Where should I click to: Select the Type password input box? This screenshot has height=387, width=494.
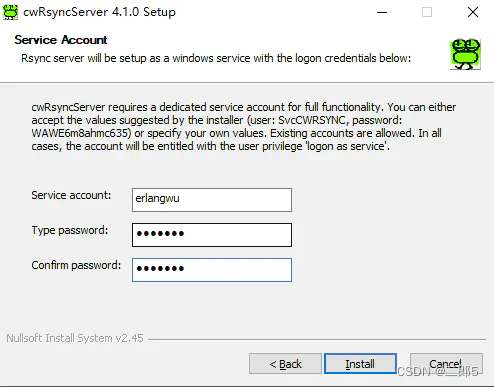coord(212,235)
